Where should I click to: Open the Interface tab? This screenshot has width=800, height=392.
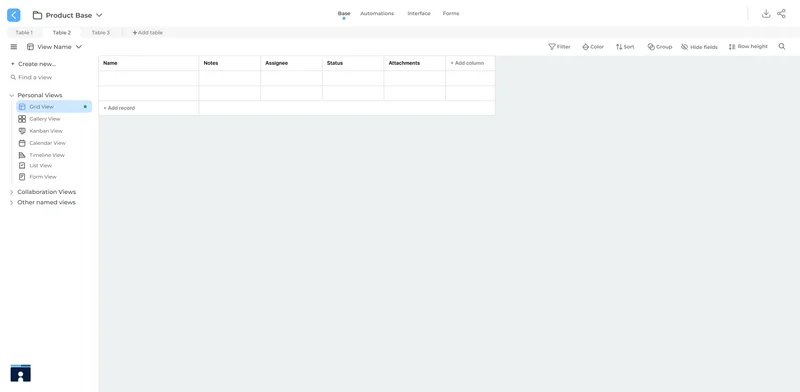tap(419, 14)
